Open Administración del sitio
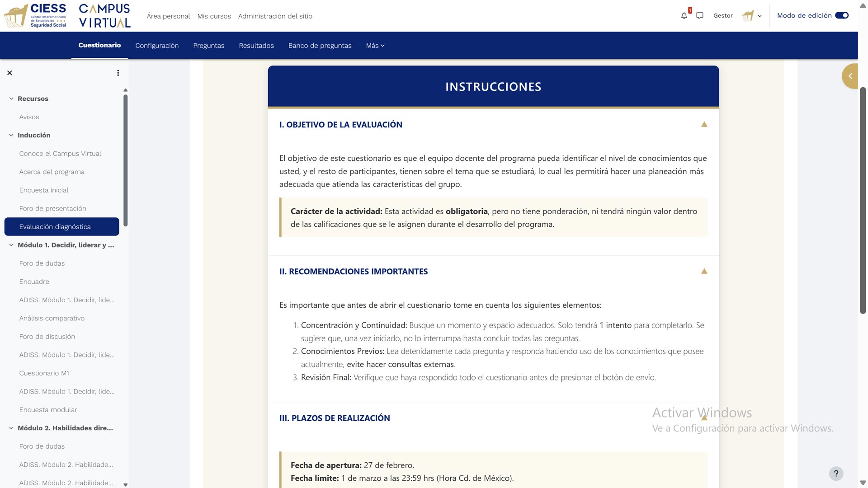This screenshot has width=868, height=488. [275, 16]
